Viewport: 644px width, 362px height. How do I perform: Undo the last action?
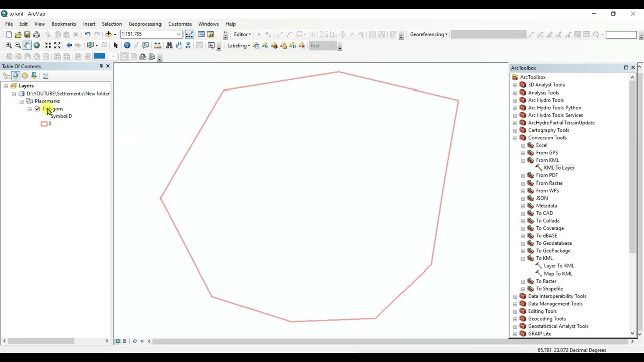88,34
